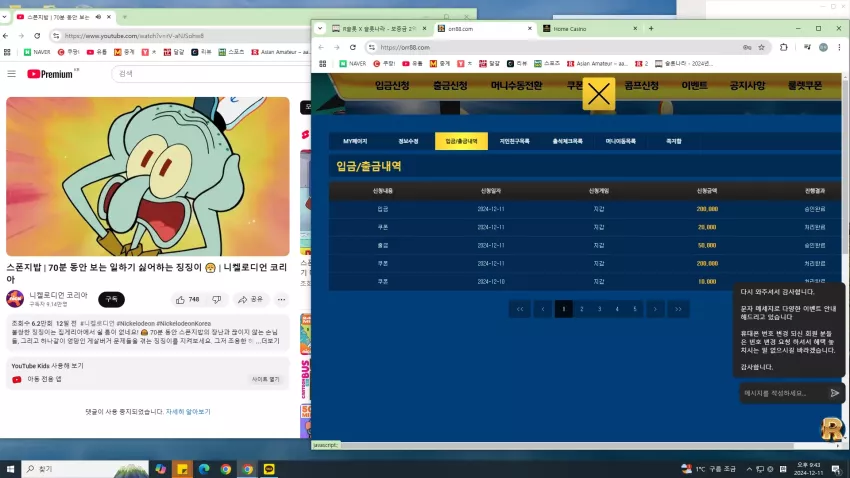Screen dimensions: 850x478
Task: Click the Windows taskbar search box
Action: pyautogui.click(x=85, y=469)
